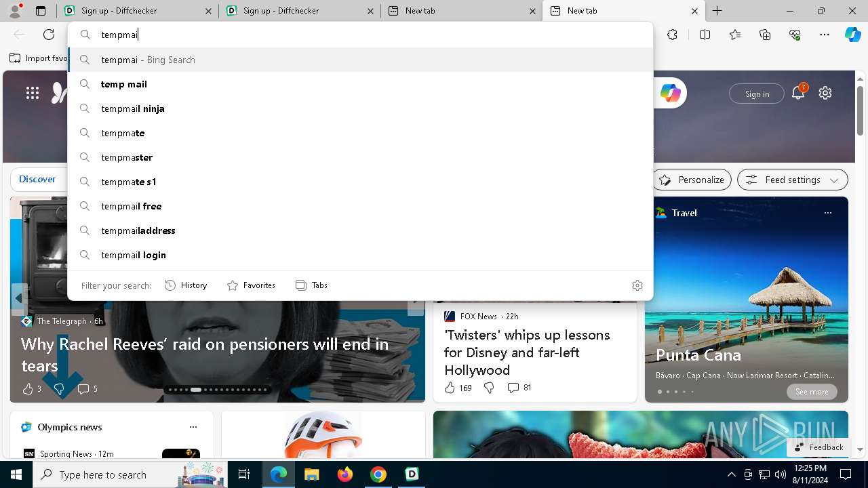Filter search by Favorites
The height and width of the screenshot is (488, 868).
pos(251,285)
